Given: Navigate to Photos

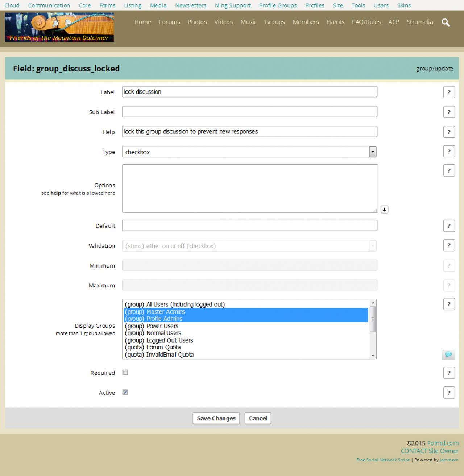Looking at the screenshot, I should [x=197, y=22].
